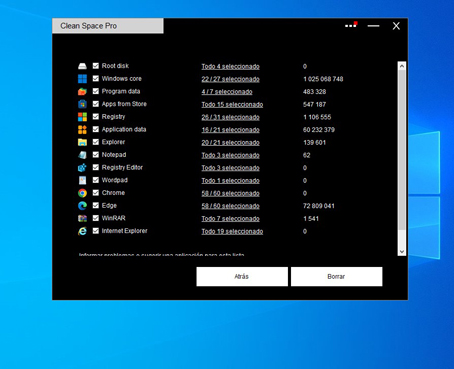
Task: Toggle the Notepad checkbox
Action: point(96,154)
